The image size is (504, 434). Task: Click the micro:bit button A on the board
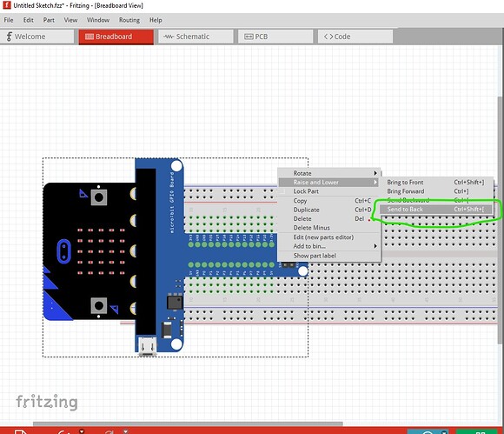click(x=99, y=197)
